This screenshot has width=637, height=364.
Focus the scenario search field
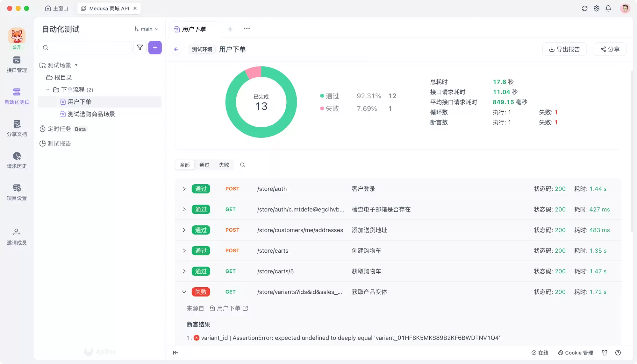[x=84, y=47]
